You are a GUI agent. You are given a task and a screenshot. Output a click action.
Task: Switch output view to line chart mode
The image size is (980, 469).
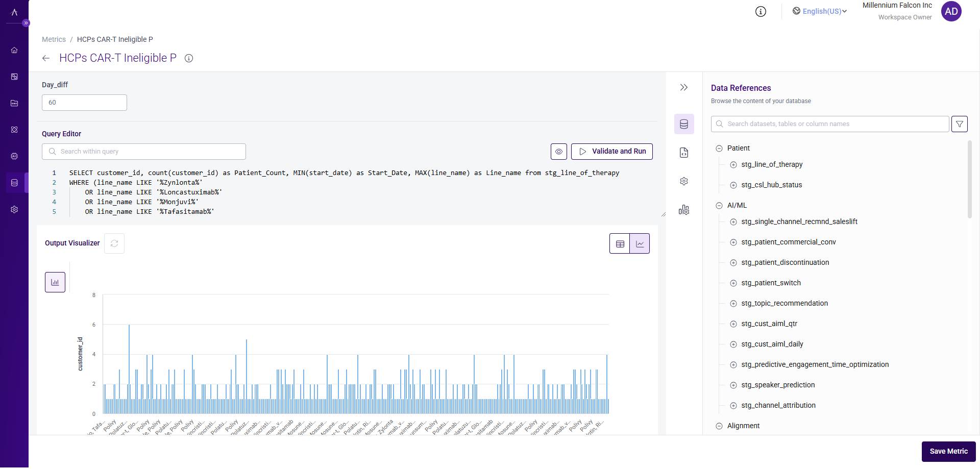tap(640, 243)
